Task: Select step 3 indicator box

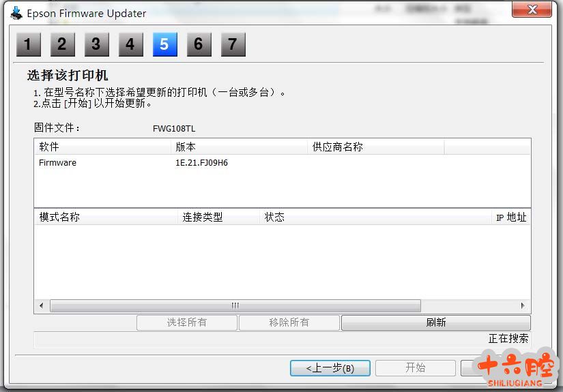Action: [x=96, y=45]
